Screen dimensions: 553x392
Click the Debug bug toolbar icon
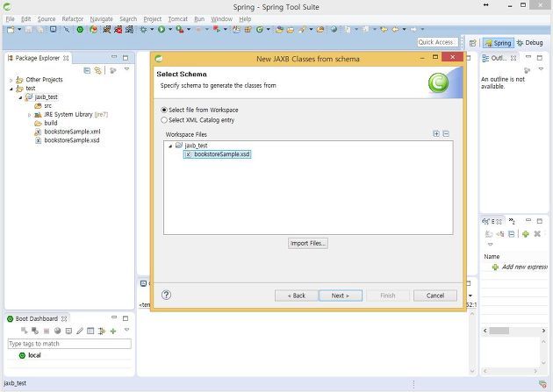click(143, 30)
